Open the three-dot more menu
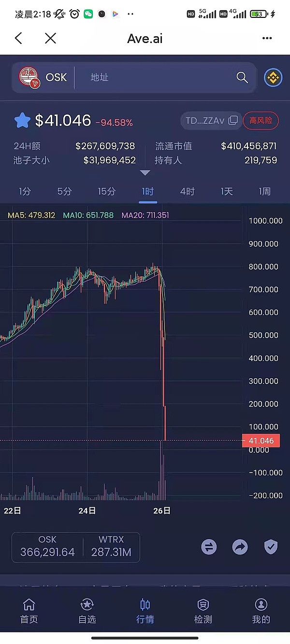 tap(267, 39)
